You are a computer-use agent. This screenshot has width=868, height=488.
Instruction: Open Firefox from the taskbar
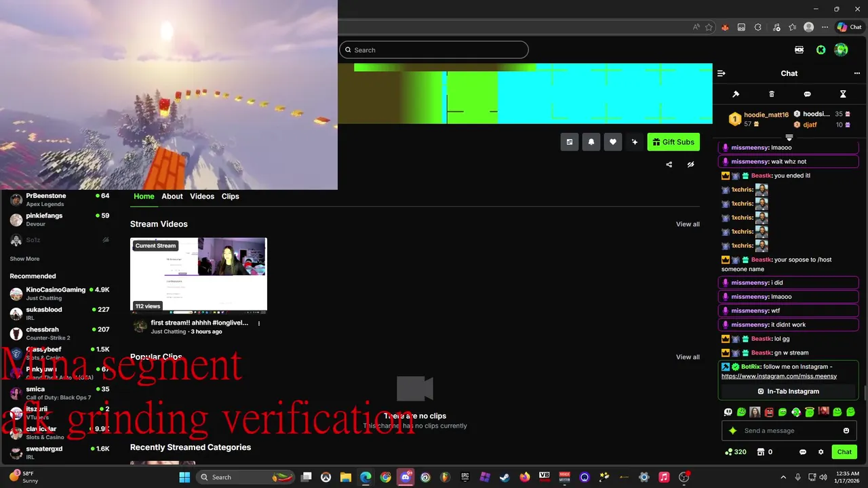tap(524, 477)
